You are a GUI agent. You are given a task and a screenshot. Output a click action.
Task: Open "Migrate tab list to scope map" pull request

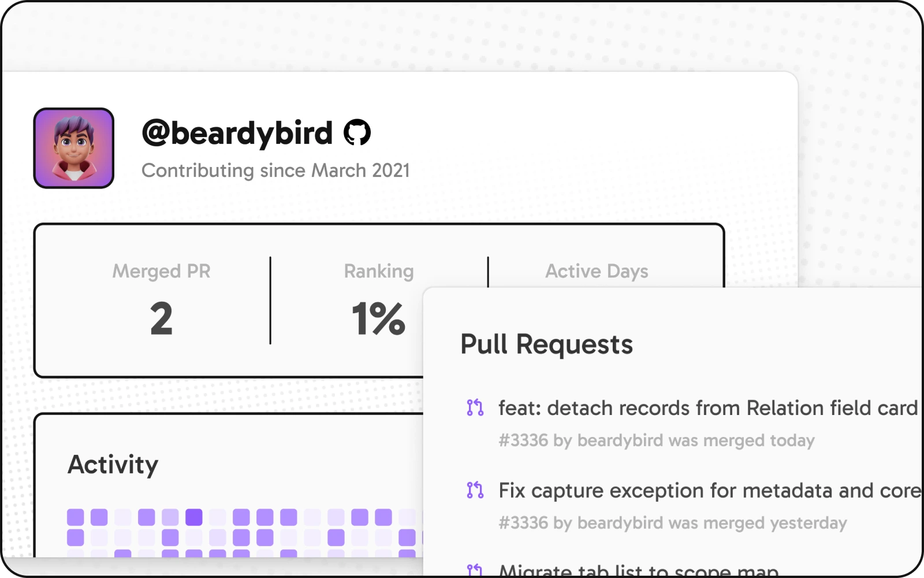click(x=639, y=571)
